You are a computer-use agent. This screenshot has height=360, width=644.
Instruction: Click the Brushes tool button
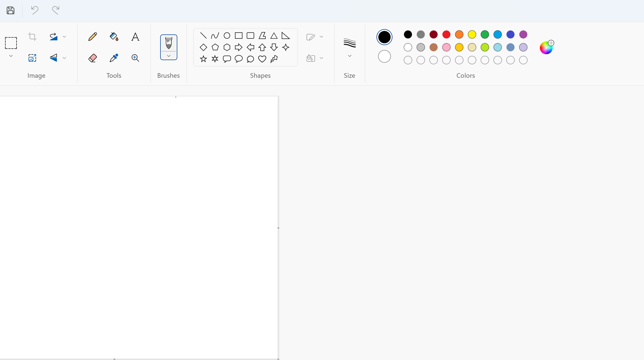tap(169, 43)
